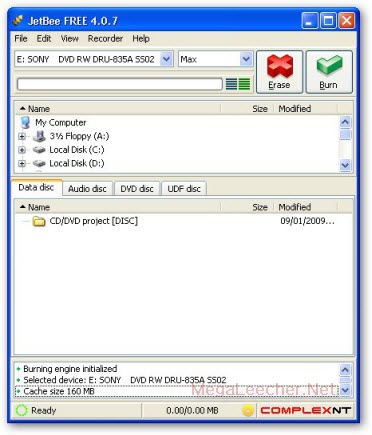
Task: Open the File menu
Action: (21, 39)
